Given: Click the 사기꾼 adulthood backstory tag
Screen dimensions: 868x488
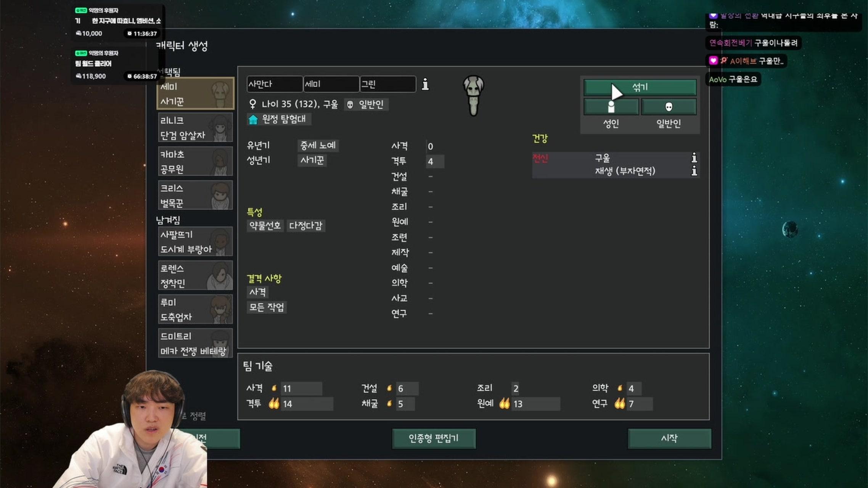Looking at the screenshot, I should click(312, 160).
